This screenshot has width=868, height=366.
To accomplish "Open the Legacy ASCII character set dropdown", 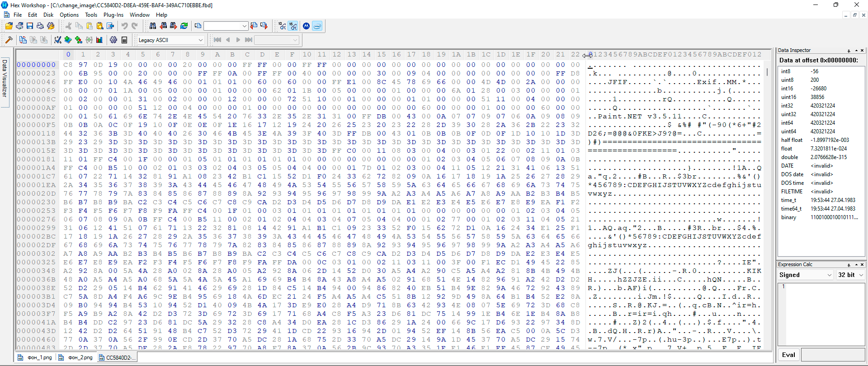I will [201, 40].
